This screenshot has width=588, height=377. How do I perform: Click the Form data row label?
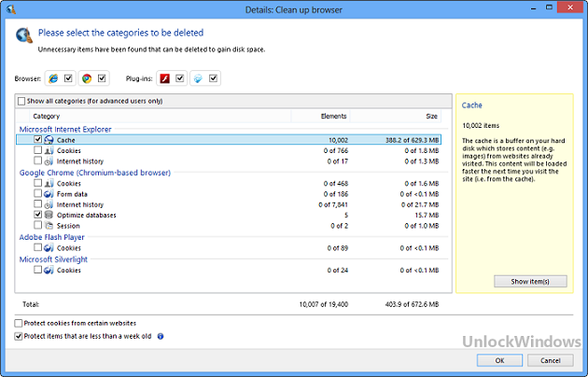(72, 194)
